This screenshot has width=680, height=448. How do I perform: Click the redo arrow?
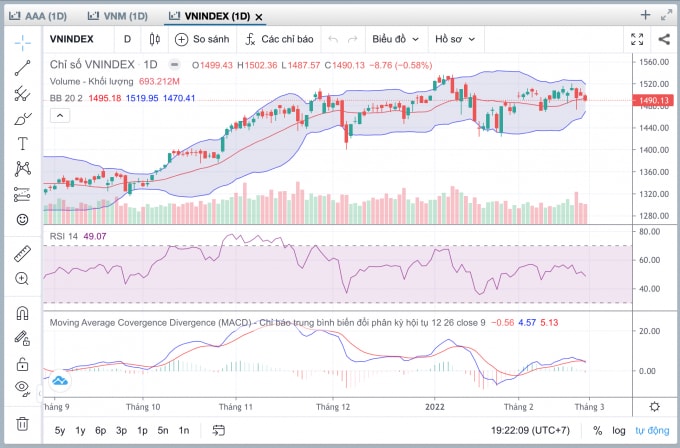pos(353,39)
